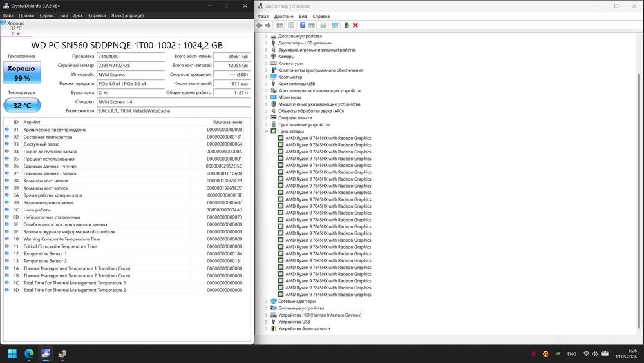Click the Scan for hardware changes monitor icon

point(335,26)
